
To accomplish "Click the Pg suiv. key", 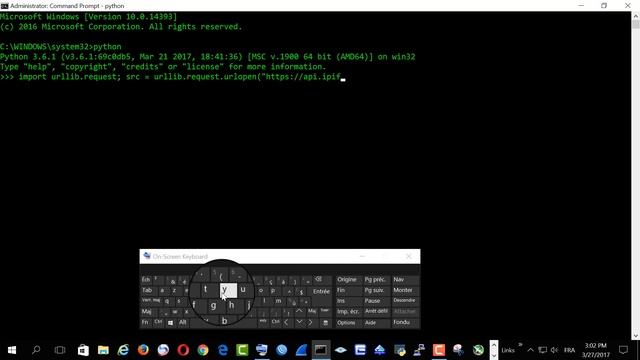I will [376, 290].
